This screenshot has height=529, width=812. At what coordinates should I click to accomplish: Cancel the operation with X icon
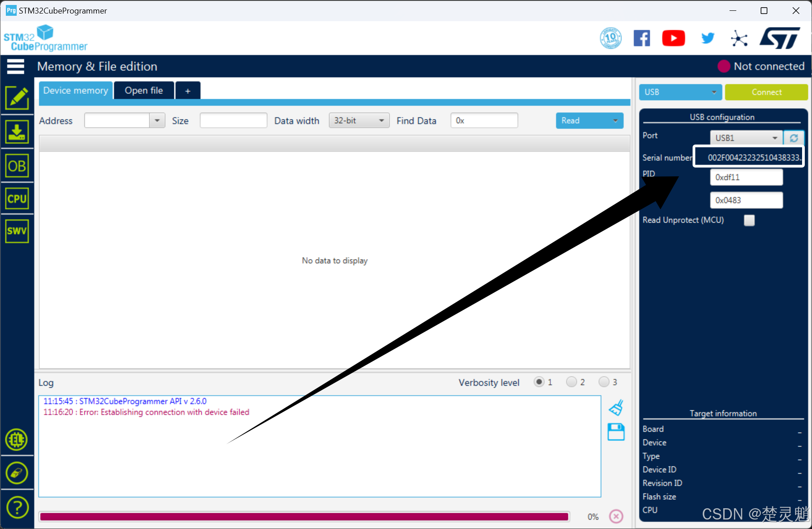(x=616, y=516)
